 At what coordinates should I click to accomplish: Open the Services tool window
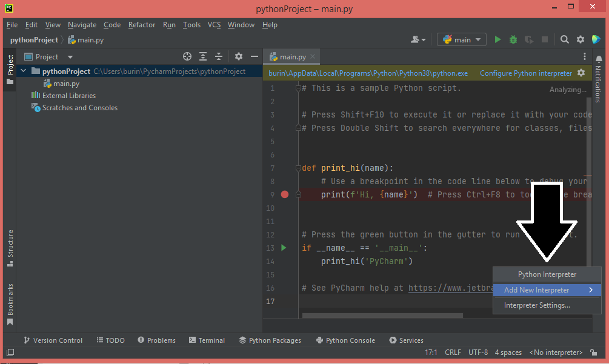coord(406,340)
